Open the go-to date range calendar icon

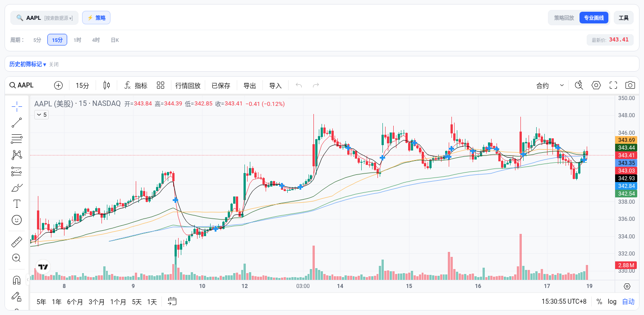tap(172, 301)
